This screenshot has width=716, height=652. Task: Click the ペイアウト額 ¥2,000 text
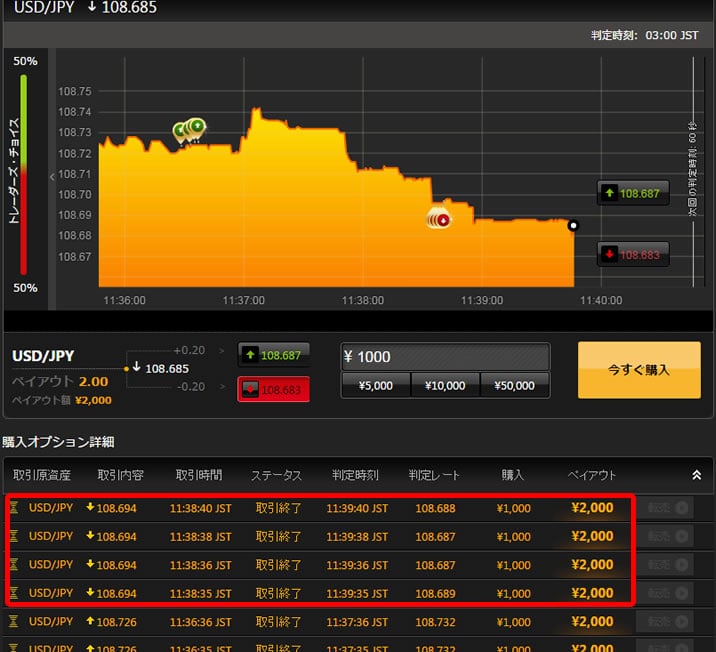click(62, 400)
